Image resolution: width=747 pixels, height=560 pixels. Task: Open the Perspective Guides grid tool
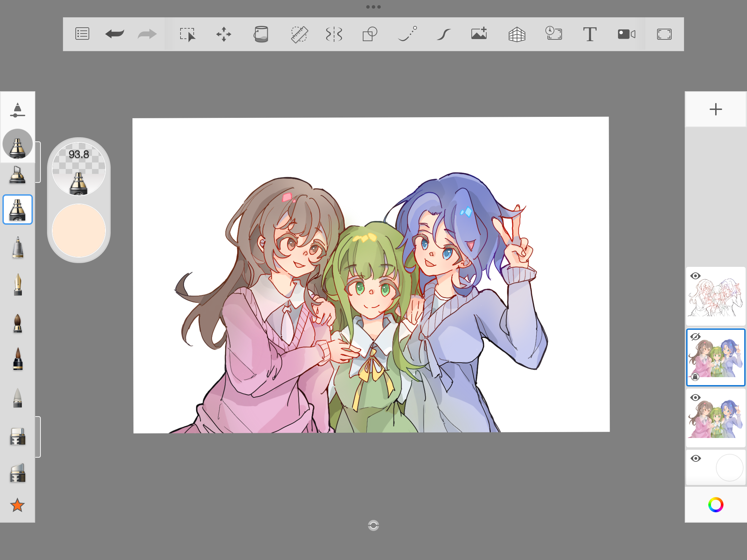pos(517,34)
